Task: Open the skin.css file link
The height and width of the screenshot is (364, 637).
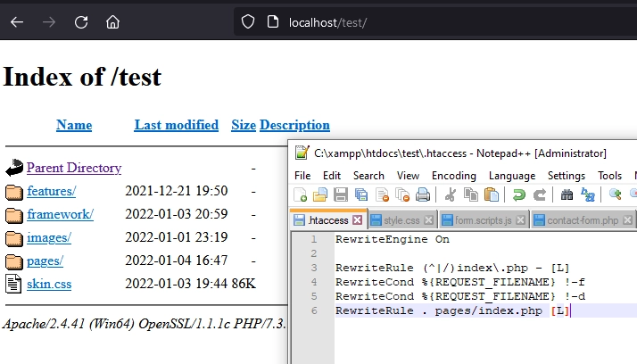Action: tap(49, 284)
